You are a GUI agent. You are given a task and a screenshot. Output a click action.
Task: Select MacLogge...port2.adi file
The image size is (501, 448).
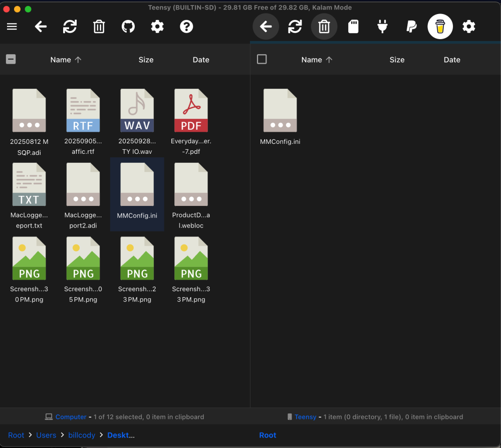[83, 195]
